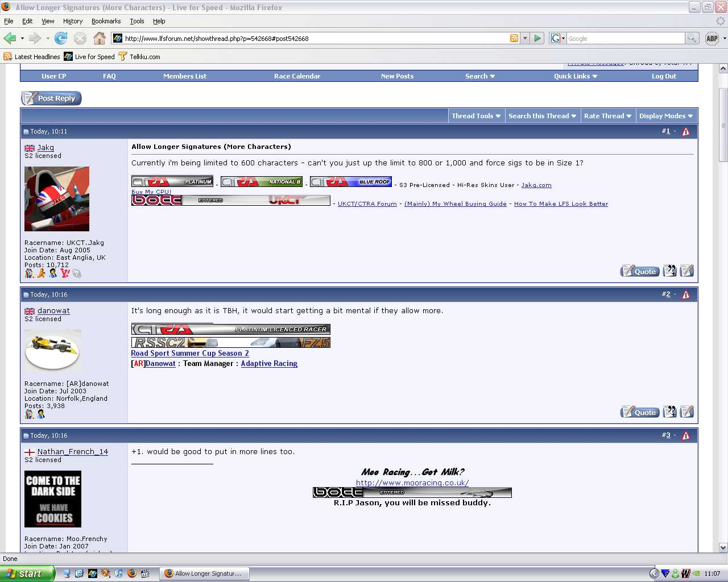Screen dimensions: 728x582
Task: Click the browser Forward arrow button
Action: click(35, 39)
